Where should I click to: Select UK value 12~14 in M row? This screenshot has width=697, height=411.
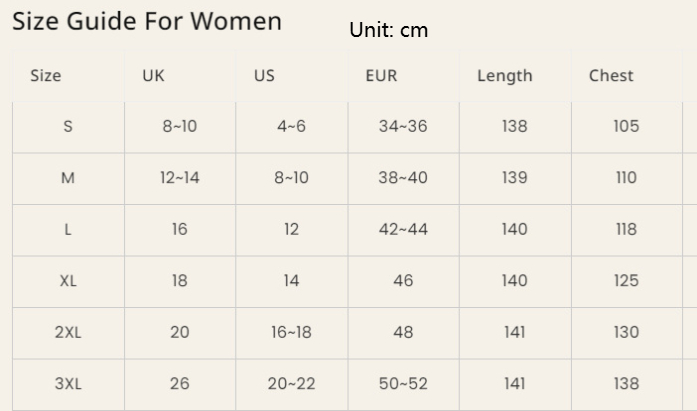pyautogui.click(x=180, y=178)
